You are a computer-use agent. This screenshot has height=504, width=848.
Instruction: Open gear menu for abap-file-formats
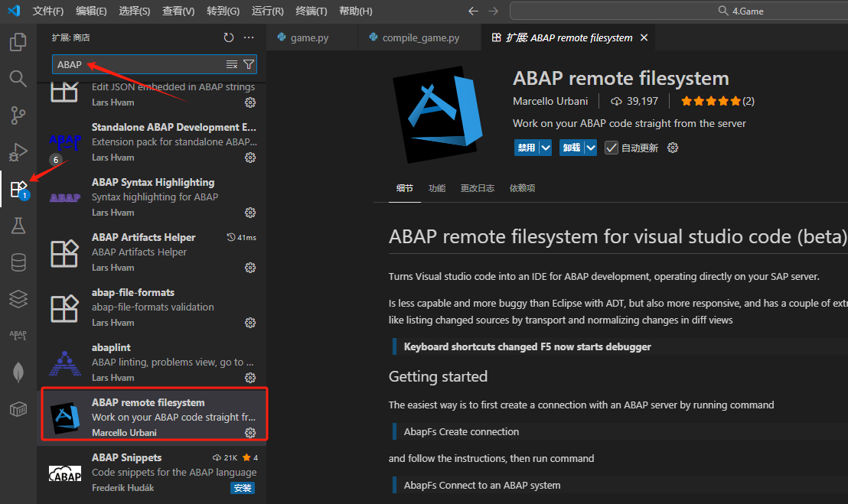click(x=250, y=323)
